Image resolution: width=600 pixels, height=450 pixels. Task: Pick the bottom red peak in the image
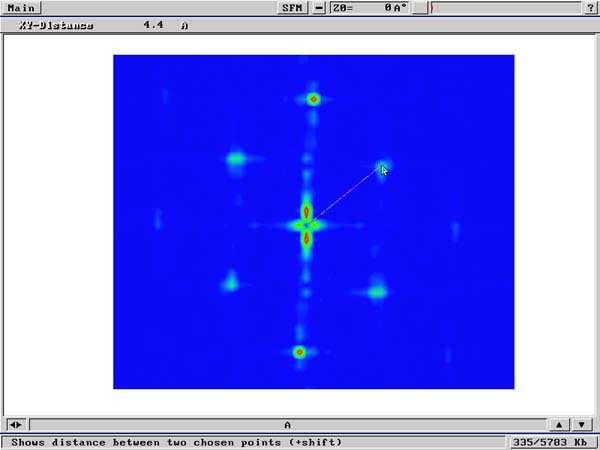299,352
